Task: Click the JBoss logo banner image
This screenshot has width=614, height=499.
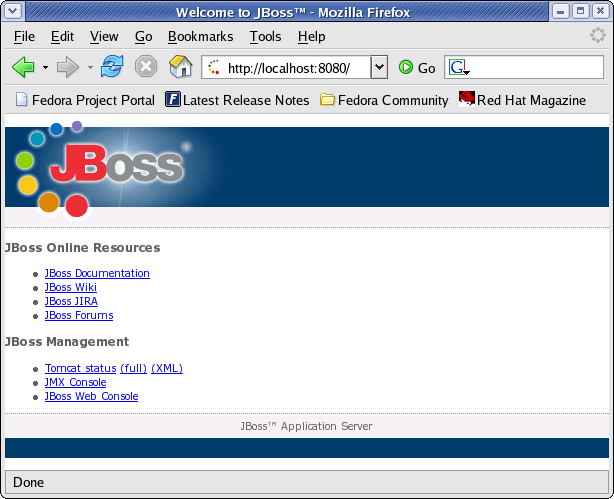Action: [106, 169]
